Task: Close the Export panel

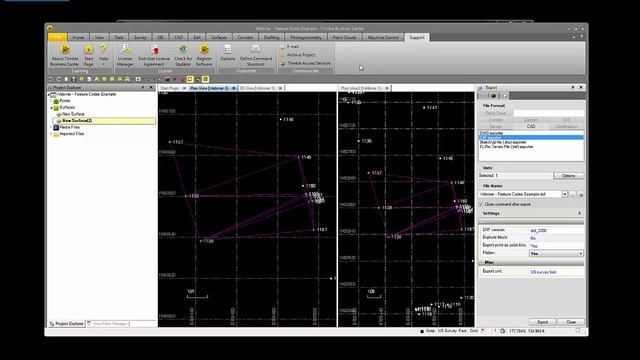Action: (x=581, y=87)
